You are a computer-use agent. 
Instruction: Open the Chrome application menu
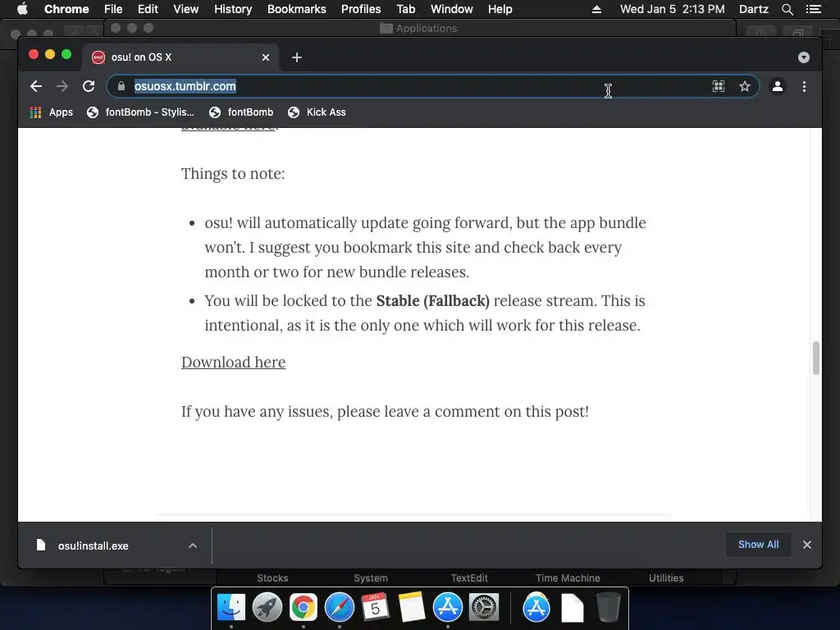[66, 9]
